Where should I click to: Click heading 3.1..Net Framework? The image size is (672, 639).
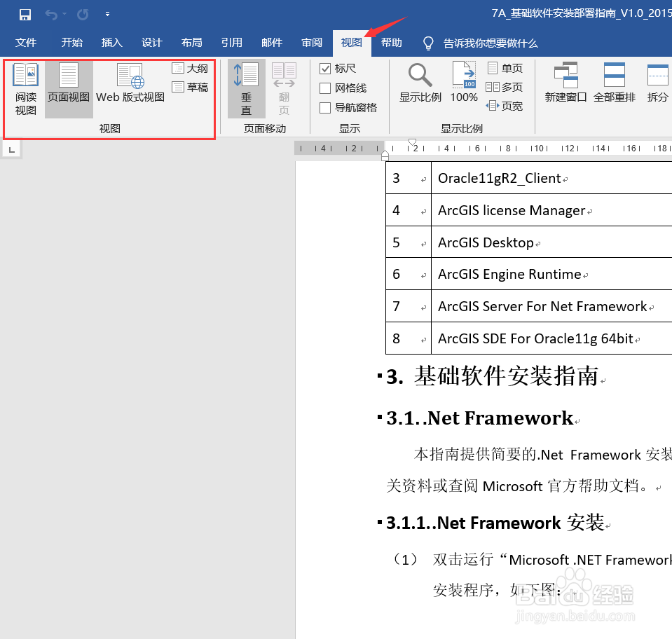click(x=480, y=418)
